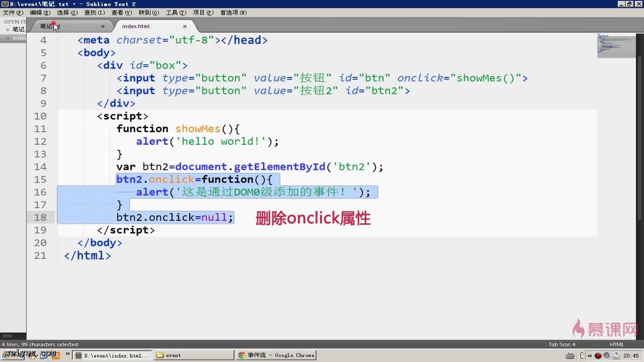This screenshot has width=644, height=362.
Task: Select 笔记 file in the open files sidebar
Action: click(19, 29)
